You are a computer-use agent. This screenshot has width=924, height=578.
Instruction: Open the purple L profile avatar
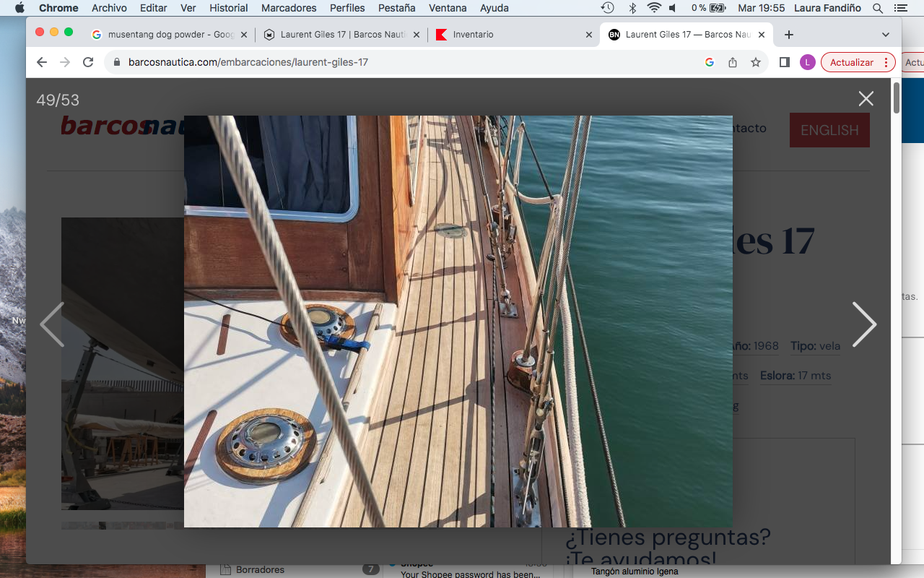[808, 62]
